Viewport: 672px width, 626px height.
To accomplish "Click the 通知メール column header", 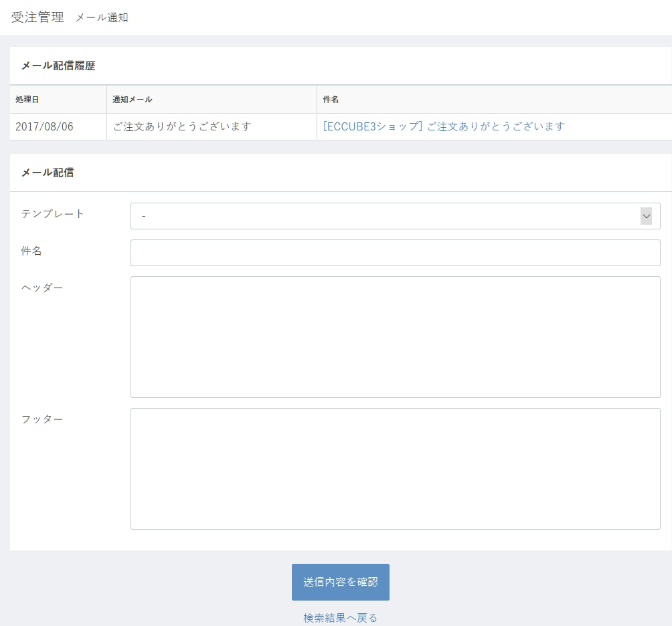I will pyautogui.click(x=133, y=100).
